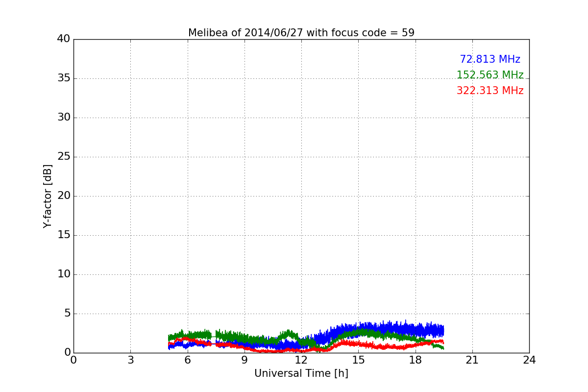
Task: Click the "Y-factor [dB]" axis label
Action: 48,196
